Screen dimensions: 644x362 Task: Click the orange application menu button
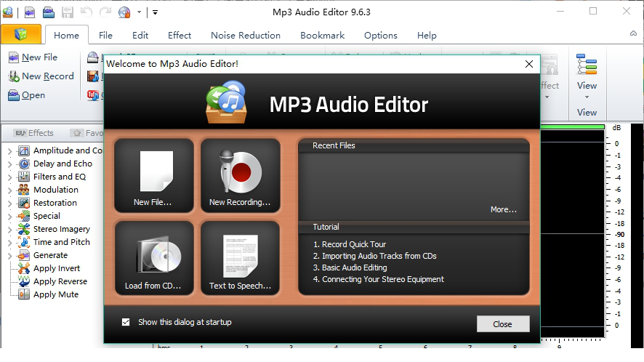click(x=21, y=34)
